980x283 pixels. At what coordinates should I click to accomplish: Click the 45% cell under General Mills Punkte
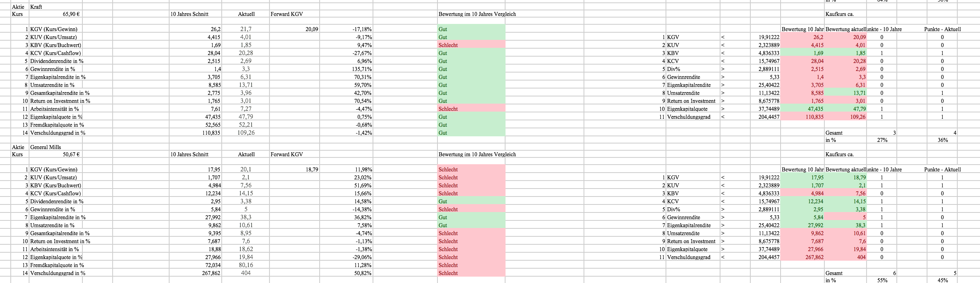tap(943, 280)
